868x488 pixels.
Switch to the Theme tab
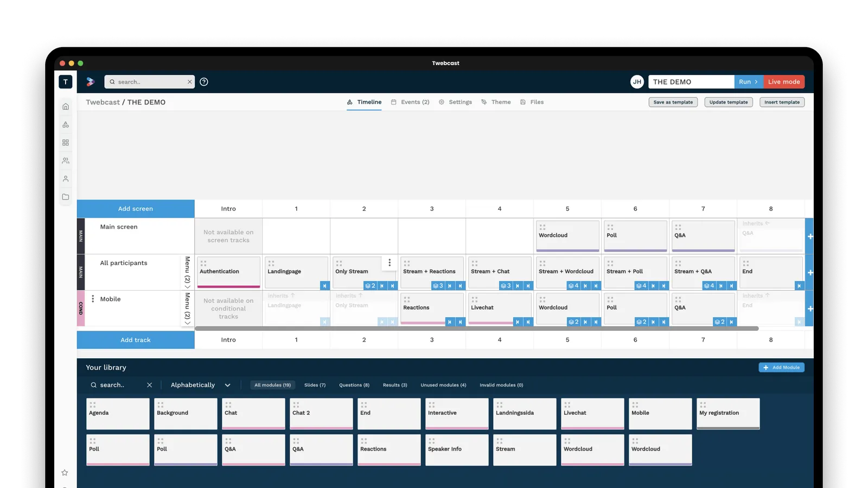click(x=496, y=102)
